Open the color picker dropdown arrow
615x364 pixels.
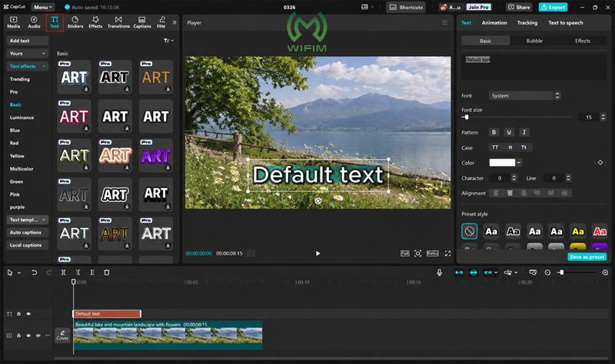click(x=519, y=163)
